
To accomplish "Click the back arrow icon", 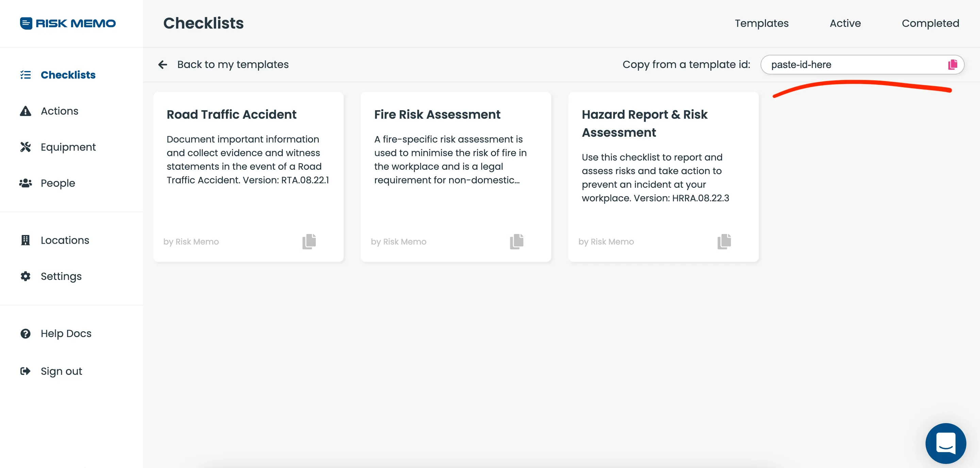I will pyautogui.click(x=163, y=65).
